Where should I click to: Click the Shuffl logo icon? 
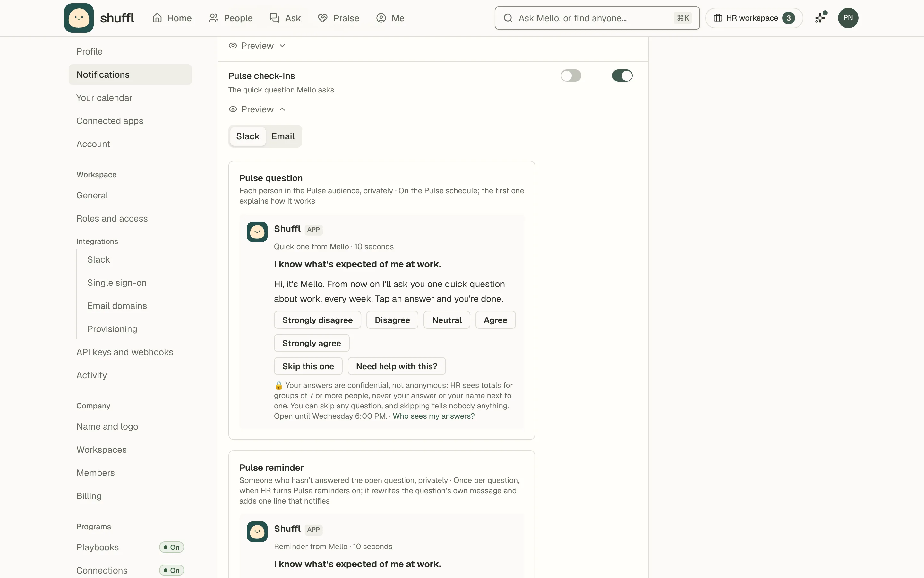click(x=79, y=18)
